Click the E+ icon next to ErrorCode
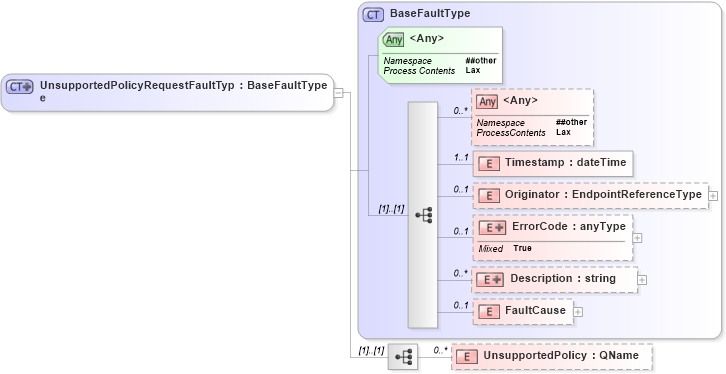The height and width of the screenshot is (374, 726). 492,227
